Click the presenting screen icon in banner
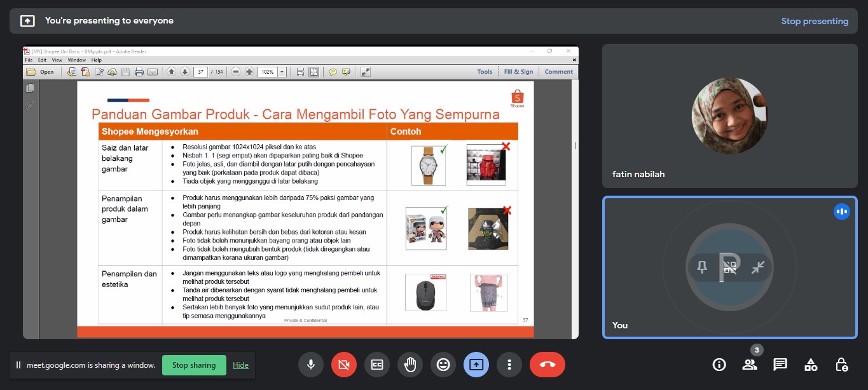 pyautogui.click(x=27, y=21)
